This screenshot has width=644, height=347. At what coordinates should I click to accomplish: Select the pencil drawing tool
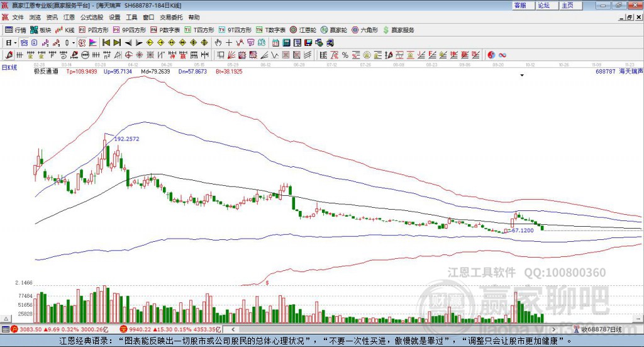point(9,55)
